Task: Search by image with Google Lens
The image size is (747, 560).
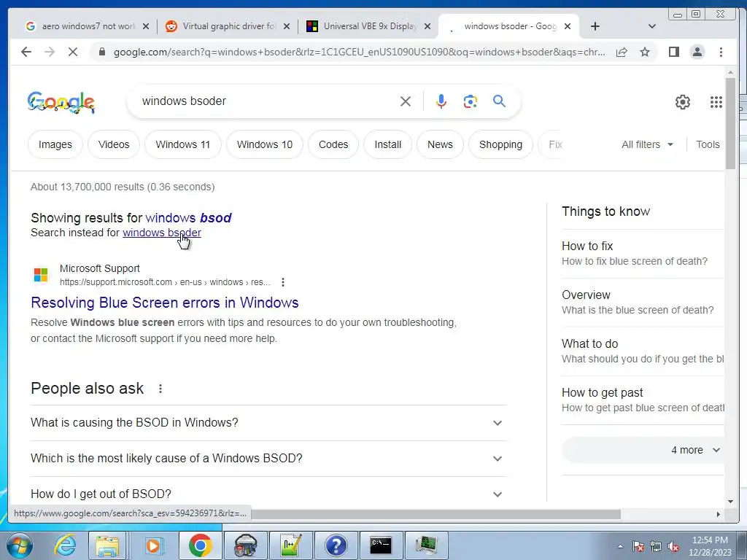Action: [471, 101]
